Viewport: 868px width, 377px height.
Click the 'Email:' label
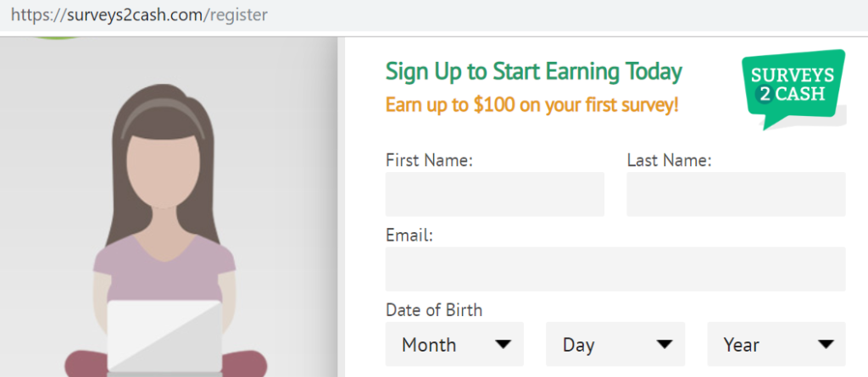409,236
